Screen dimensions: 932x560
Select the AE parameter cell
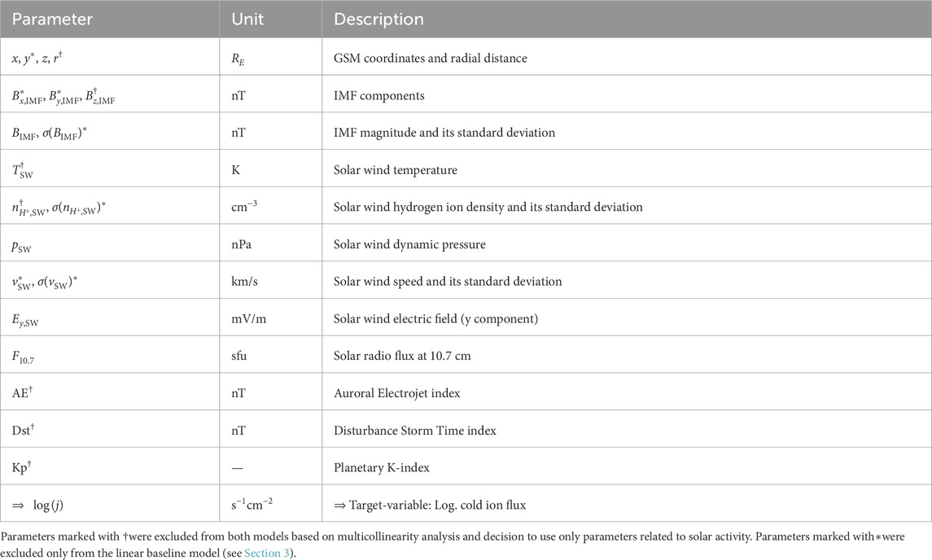24,393
